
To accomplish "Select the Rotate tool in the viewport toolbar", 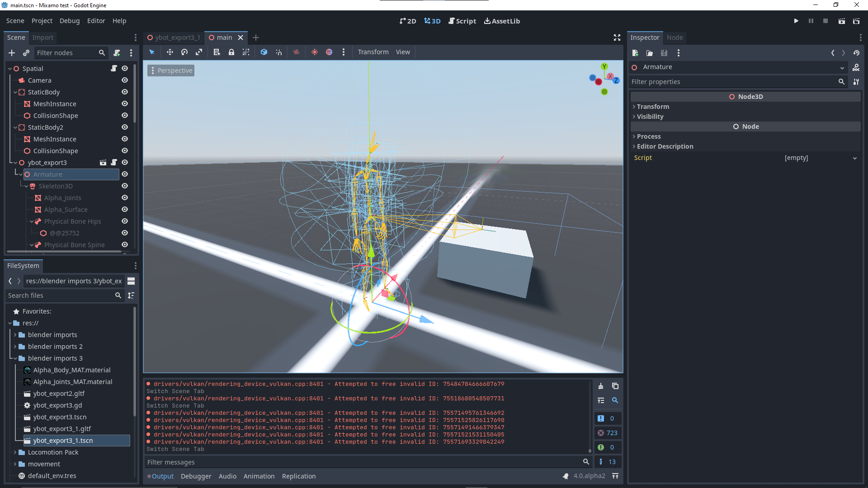I will [x=184, y=52].
